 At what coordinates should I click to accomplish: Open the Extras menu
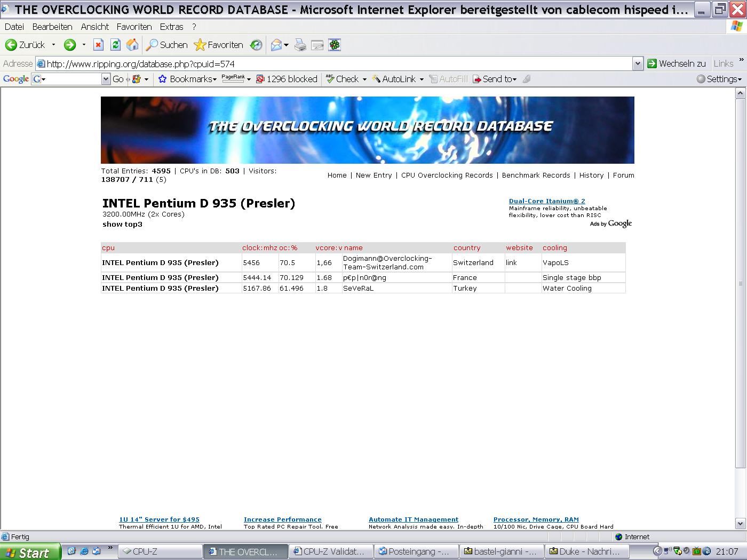click(171, 27)
